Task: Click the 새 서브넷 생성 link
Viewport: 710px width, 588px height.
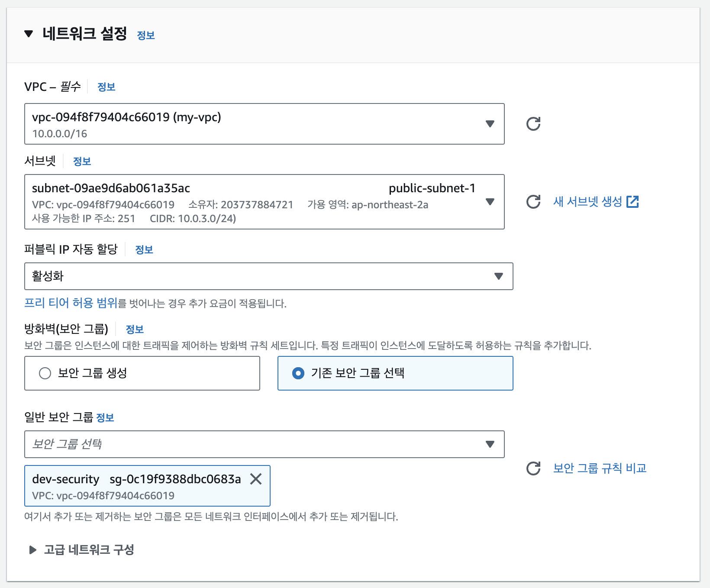Action: pyautogui.click(x=587, y=201)
